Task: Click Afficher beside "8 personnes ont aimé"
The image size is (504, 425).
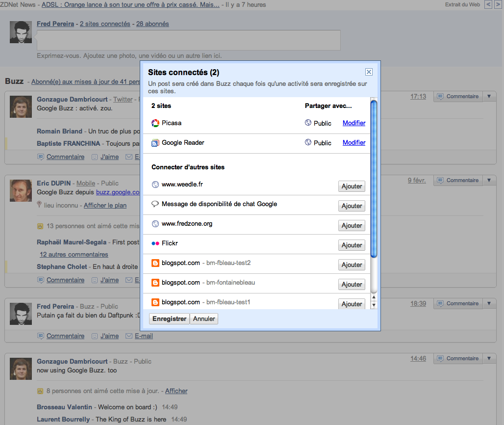Action: click(x=176, y=391)
